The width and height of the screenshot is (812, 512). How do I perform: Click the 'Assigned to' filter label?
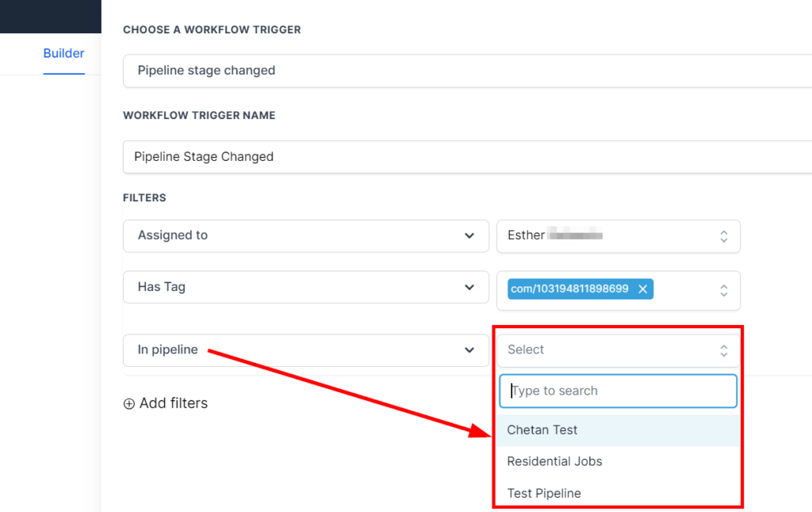coord(173,235)
